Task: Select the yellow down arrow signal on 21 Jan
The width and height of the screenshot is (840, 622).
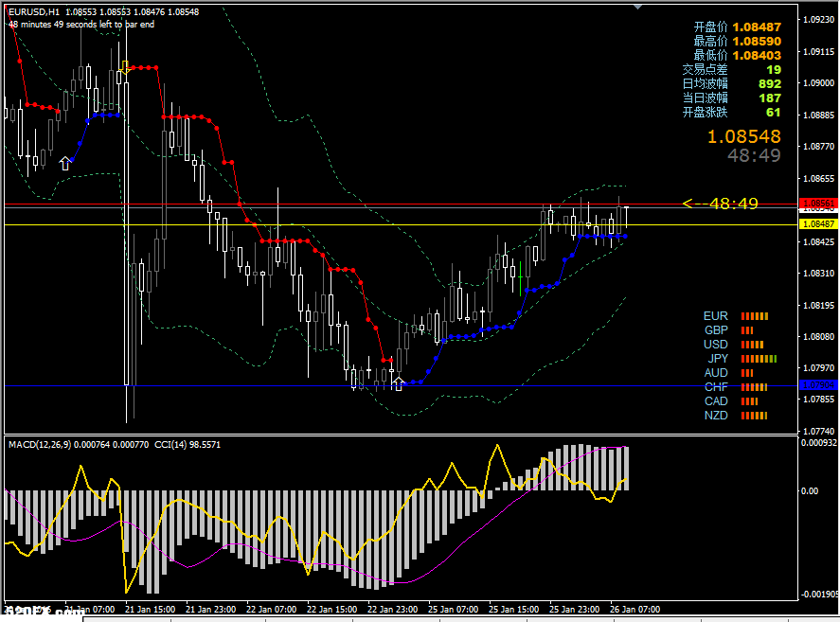Action: click(x=125, y=67)
